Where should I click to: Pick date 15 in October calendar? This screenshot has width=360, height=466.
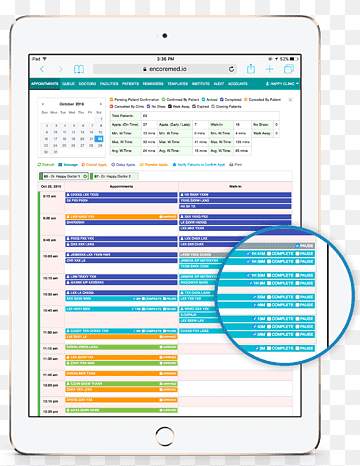(x=99, y=132)
